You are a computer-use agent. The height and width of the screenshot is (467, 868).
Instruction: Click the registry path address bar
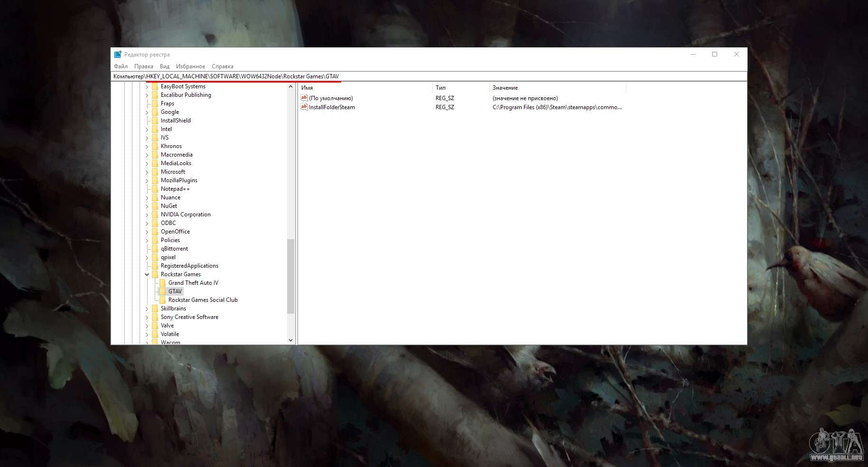429,76
